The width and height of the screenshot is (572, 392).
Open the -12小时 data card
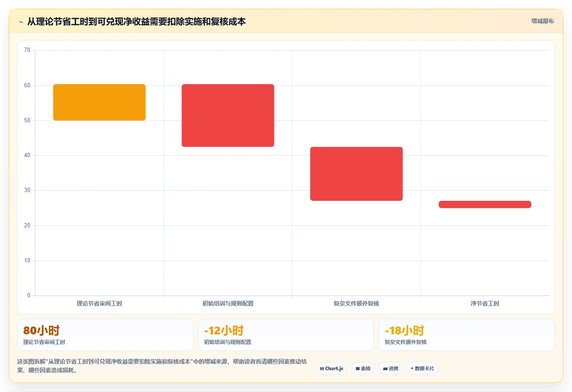tap(286, 335)
